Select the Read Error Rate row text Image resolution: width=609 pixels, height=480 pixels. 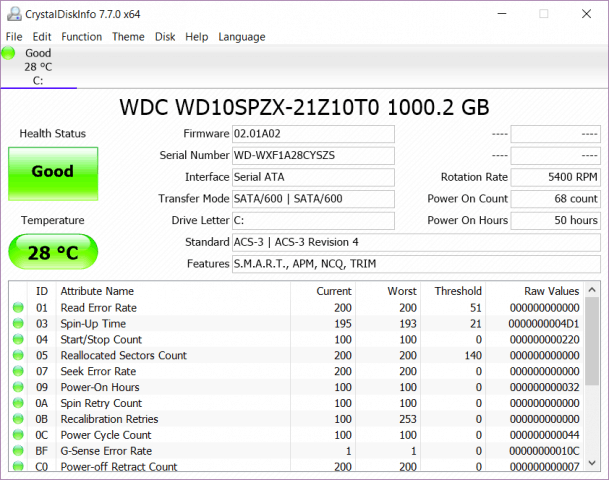99,308
